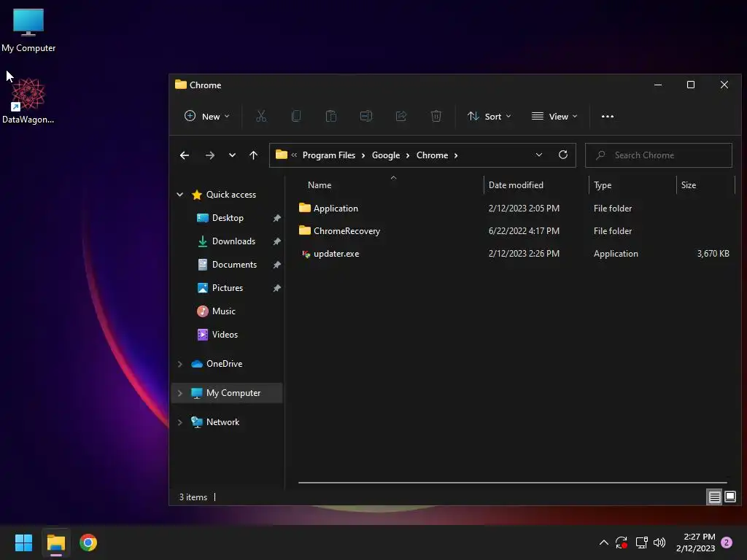
Task: Select OneDrive in navigation pane
Action: coord(225,363)
